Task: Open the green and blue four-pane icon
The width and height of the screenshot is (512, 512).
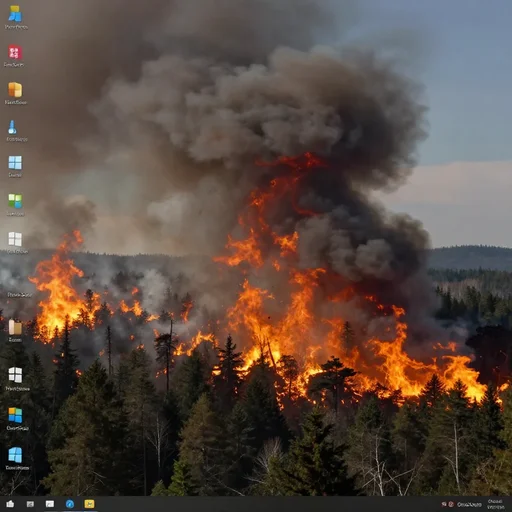Action: coord(15,201)
